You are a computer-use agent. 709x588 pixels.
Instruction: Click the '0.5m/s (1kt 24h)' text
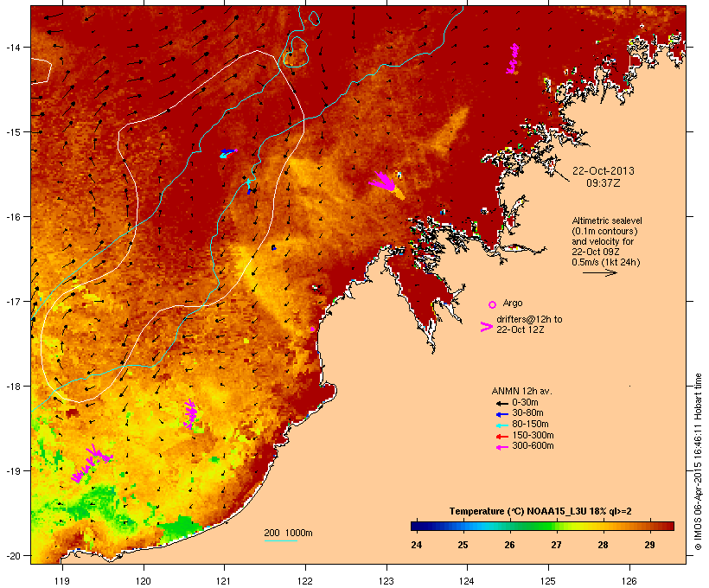tap(606, 262)
